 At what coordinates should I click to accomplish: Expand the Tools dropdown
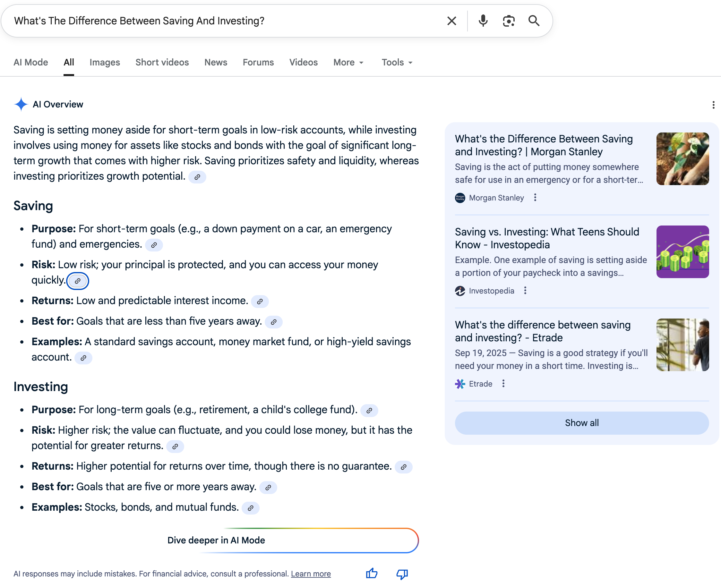(x=396, y=62)
